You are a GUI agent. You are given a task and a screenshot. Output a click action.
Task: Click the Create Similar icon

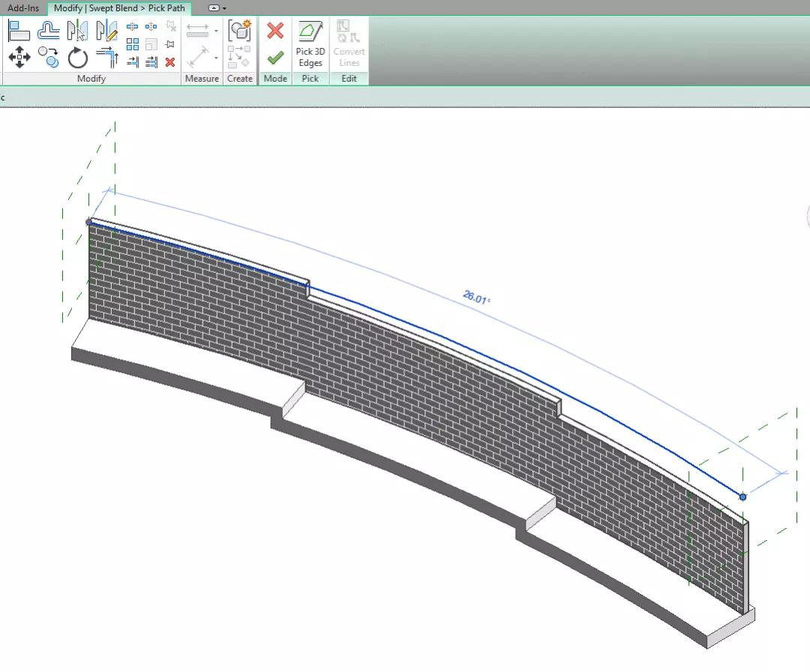point(239,31)
